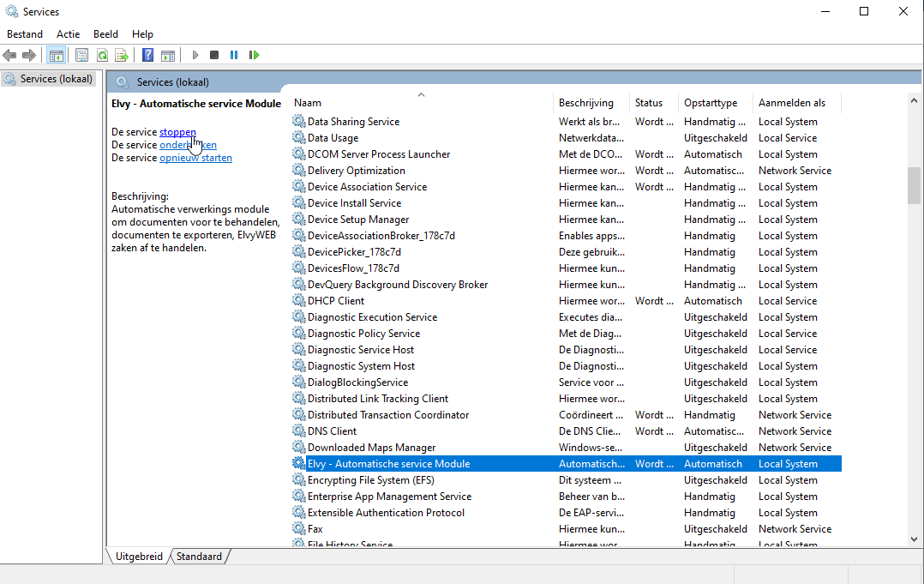This screenshot has width=924, height=584.
Task: Sort by the Aanmelden als column header
Action: click(x=797, y=103)
